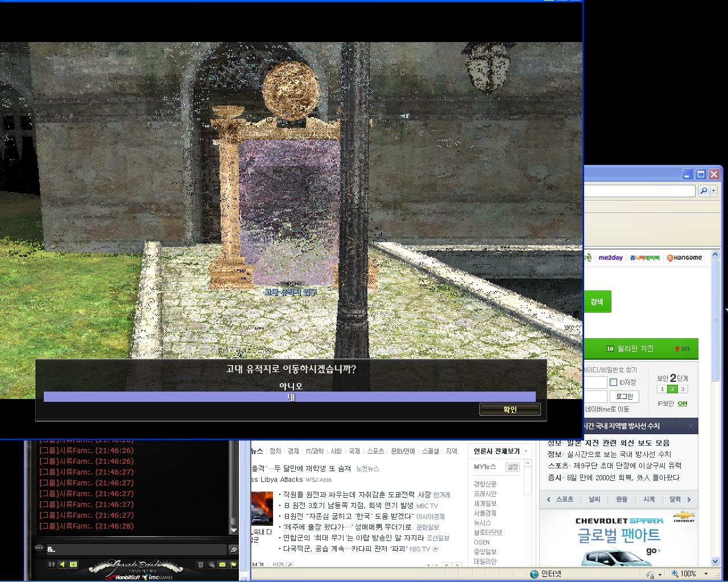The image size is (728, 582).
Task: Click the green 검색 search button
Action: pyautogui.click(x=597, y=302)
